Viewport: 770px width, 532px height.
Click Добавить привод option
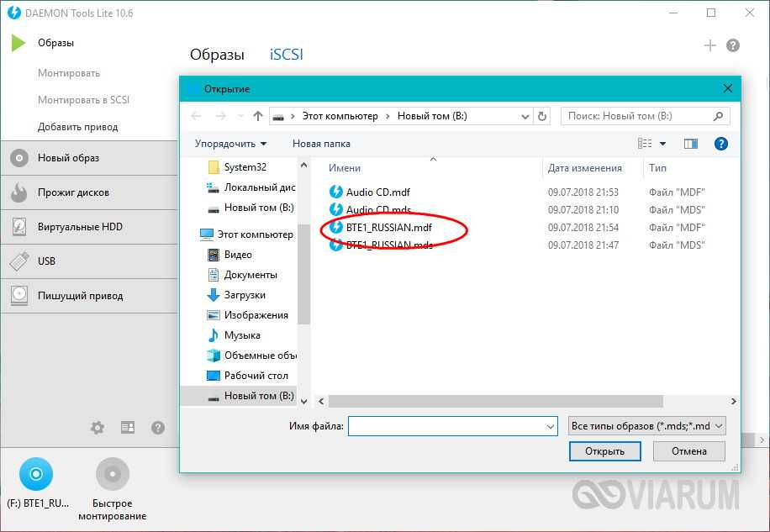click(x=77, y=127)
